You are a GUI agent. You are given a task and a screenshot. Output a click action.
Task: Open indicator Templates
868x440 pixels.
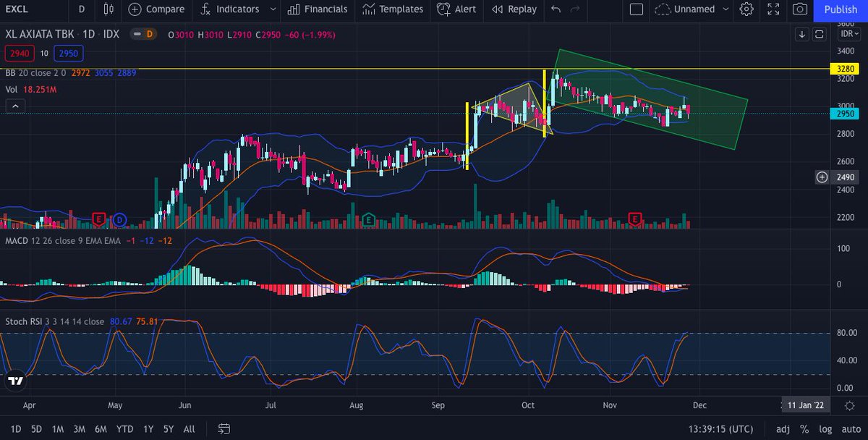coord(393,9)
